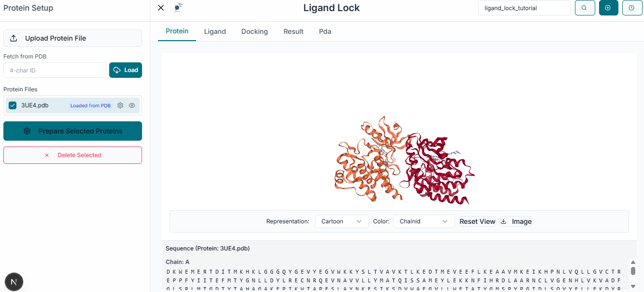Uncheck the 3UE4.pdb checkbox

pos(12,105)
